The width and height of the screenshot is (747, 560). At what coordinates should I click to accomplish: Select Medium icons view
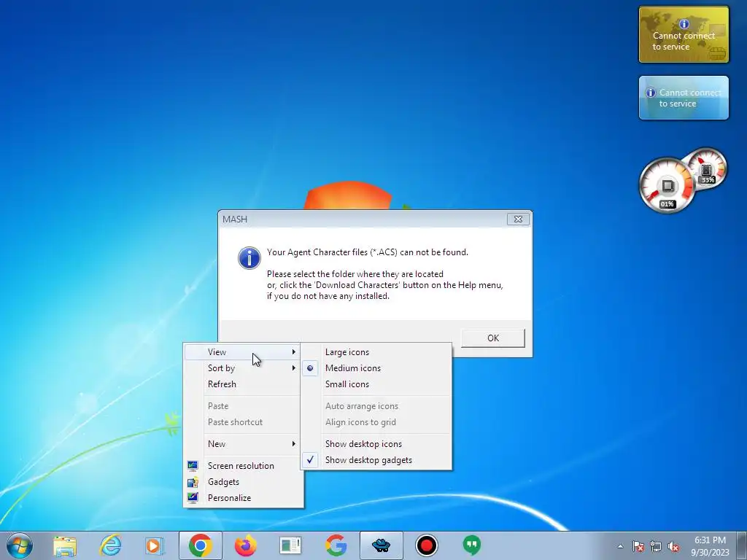tap(376, 368)
